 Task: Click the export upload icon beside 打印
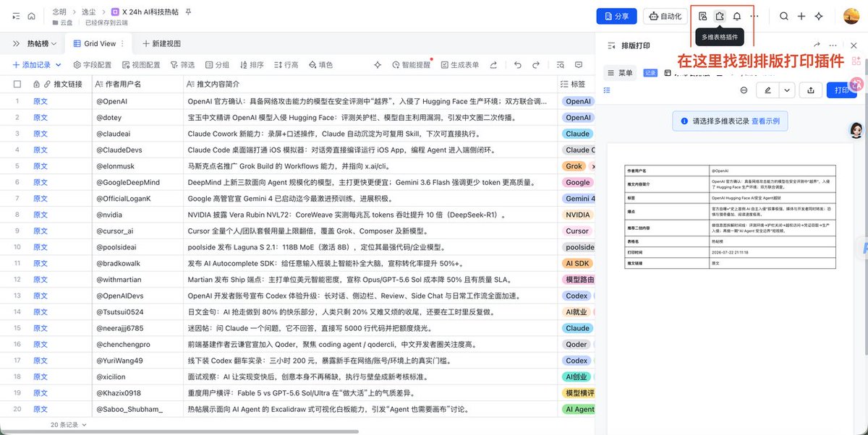pyautogui.click(x=811, y=90)
